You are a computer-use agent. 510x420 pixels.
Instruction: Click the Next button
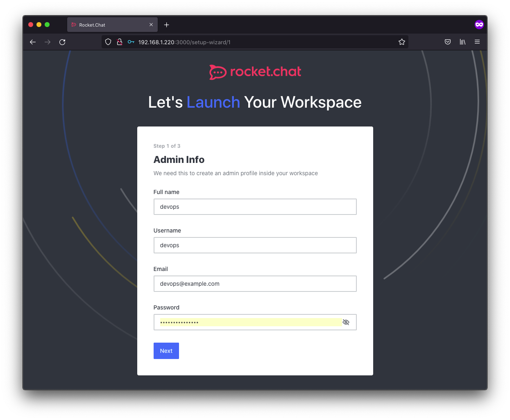(166, 351)
